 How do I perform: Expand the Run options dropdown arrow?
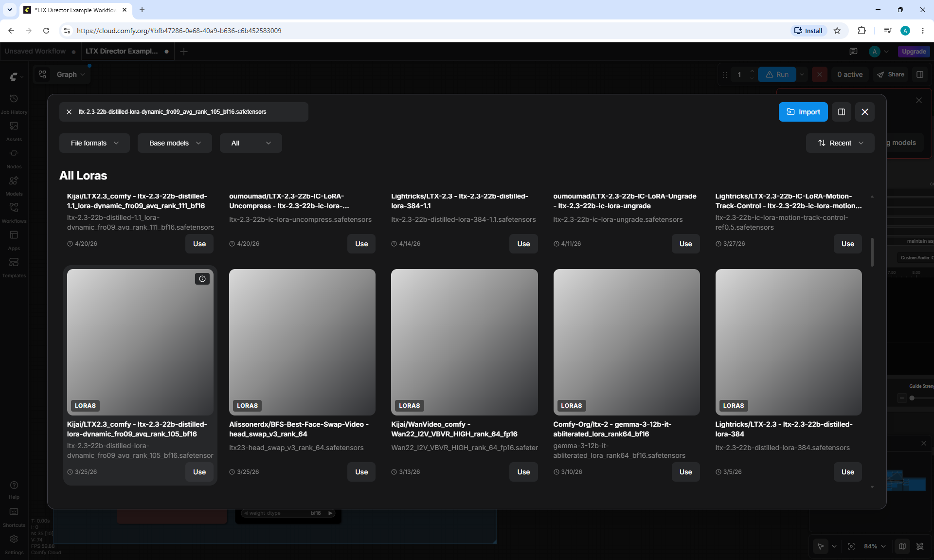(x=802, y=74)
